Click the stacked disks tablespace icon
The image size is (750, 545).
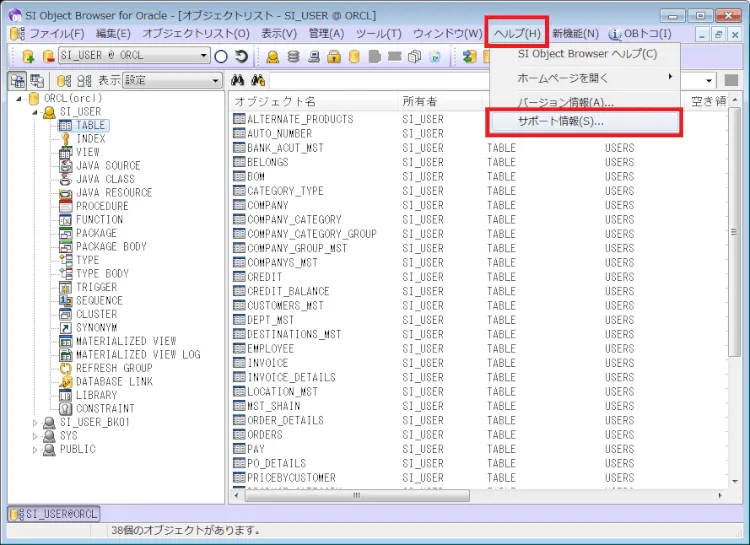293,56
